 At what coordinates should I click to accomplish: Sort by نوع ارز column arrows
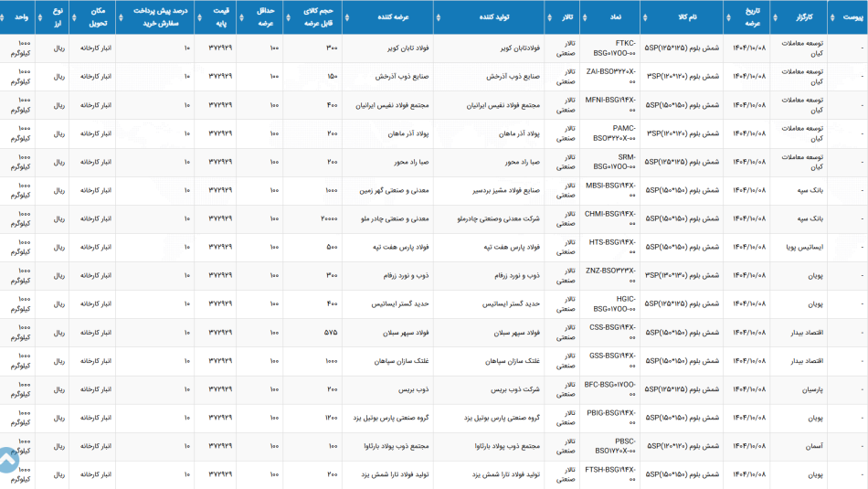point(40,17)
